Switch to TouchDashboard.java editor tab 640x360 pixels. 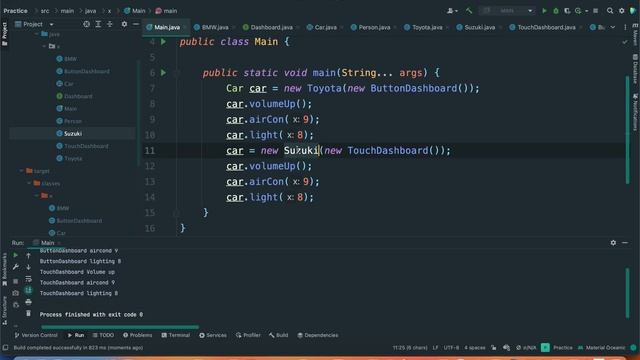pos(542,27)
